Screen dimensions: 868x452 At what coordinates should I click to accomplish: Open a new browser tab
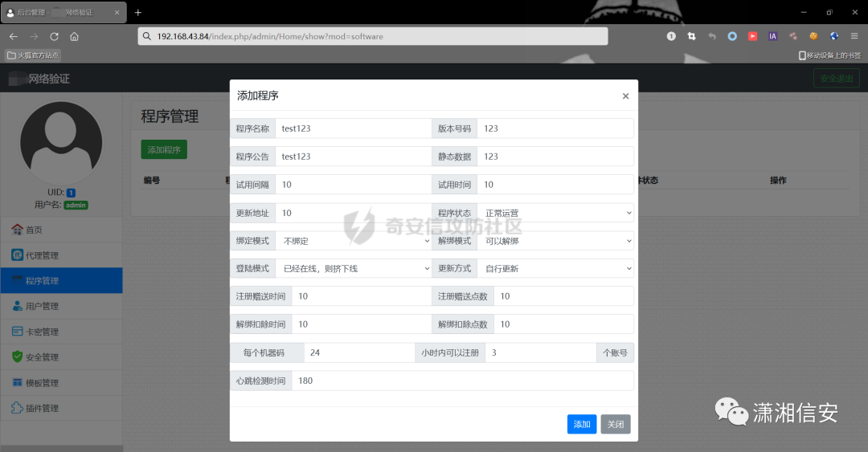(138, 12)
